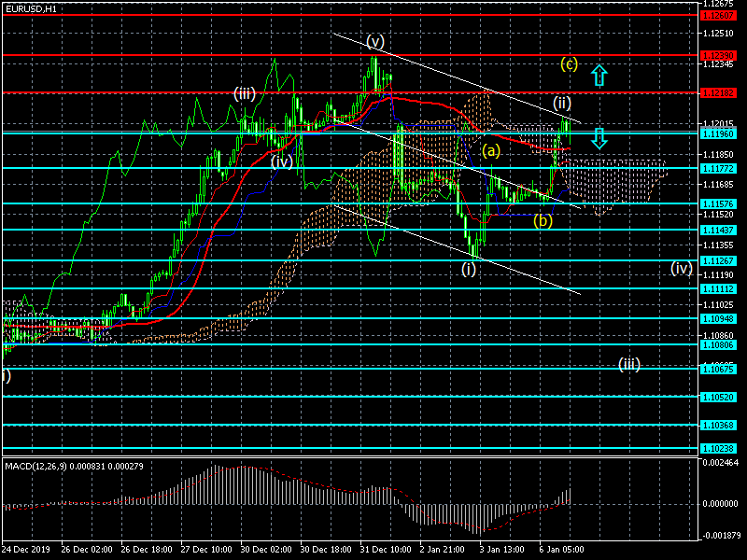This screenshot has height=560, width=747.
Task: Click the 0.000000 MACD zero level value
Action: click(x=720, y=504)
